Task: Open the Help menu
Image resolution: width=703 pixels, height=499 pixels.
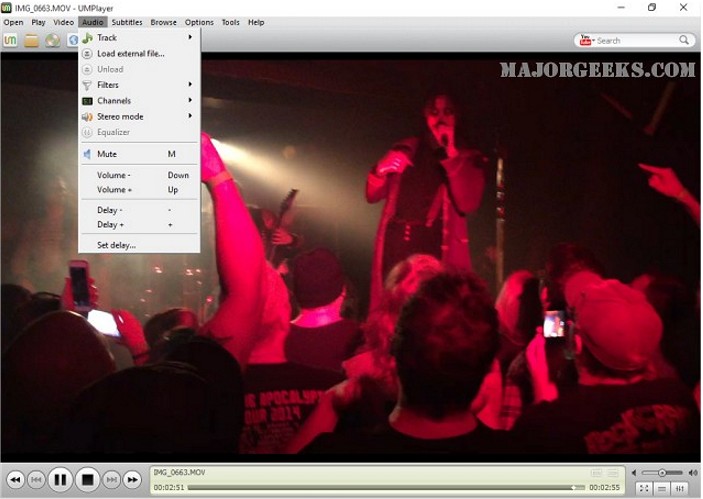Action: point(256,22)
